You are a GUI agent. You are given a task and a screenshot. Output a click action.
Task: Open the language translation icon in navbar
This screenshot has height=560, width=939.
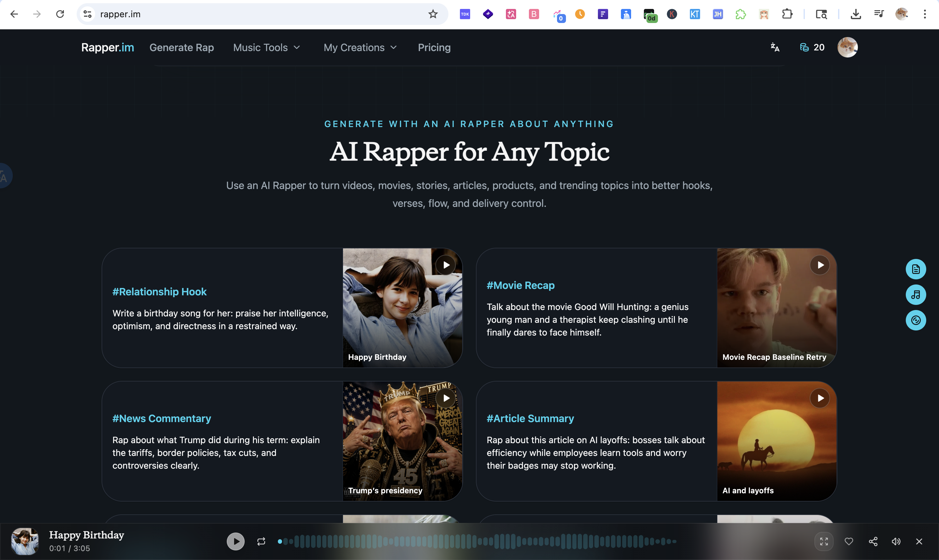[775, 47]
